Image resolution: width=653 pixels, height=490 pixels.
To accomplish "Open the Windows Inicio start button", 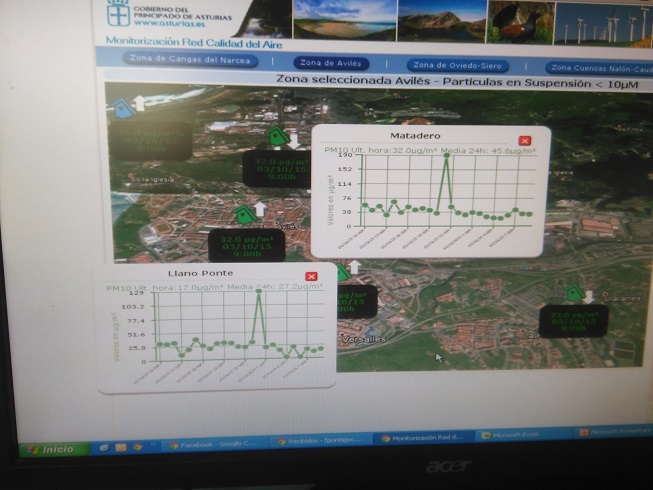I will [x=50, y=447].
